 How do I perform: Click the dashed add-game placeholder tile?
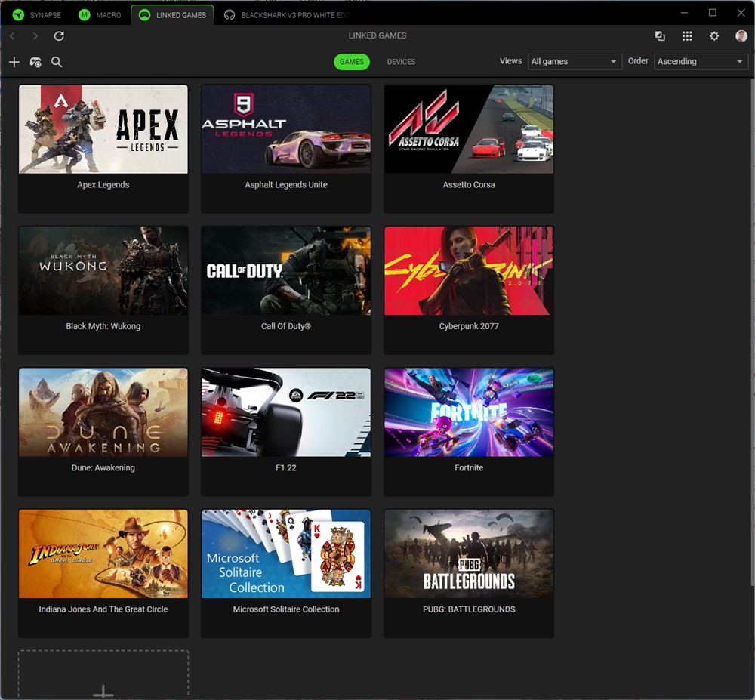103,675
